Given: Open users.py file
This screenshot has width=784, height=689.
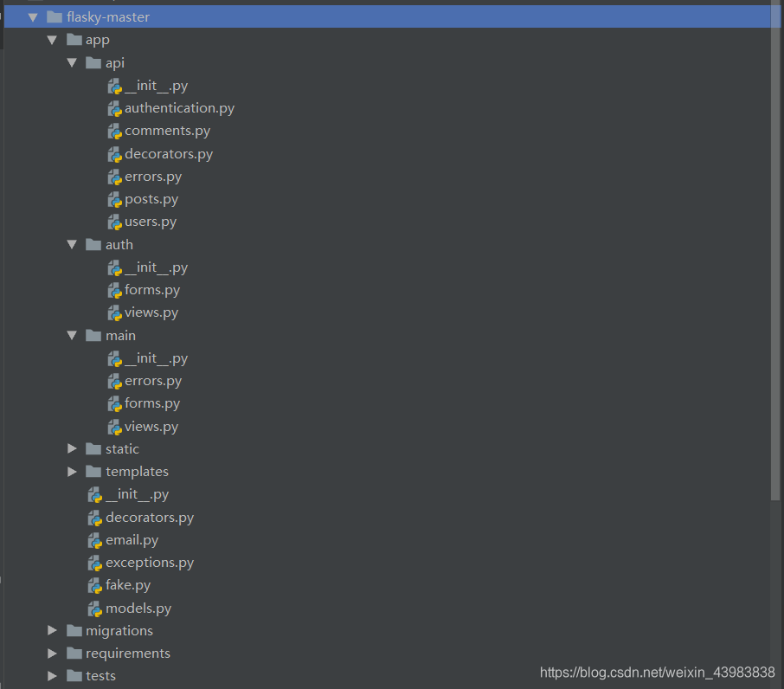Looking at the screenshot, I should tap(151, 222).
